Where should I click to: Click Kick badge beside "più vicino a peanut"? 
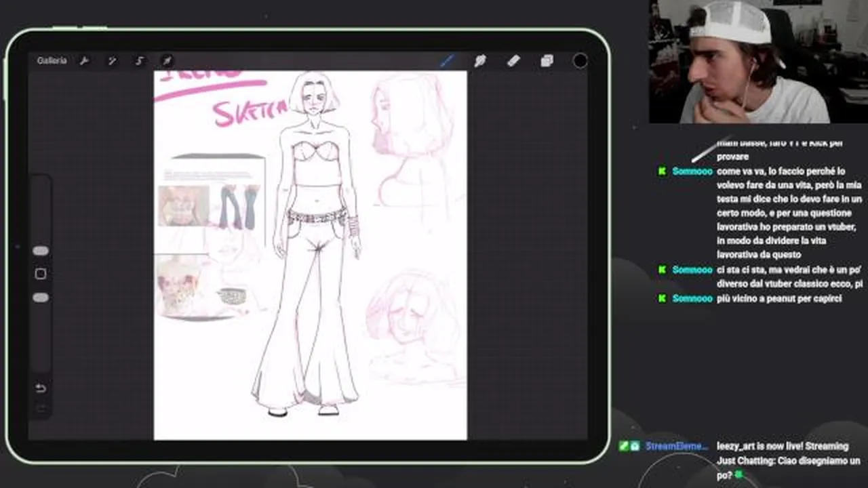[663, 298]
